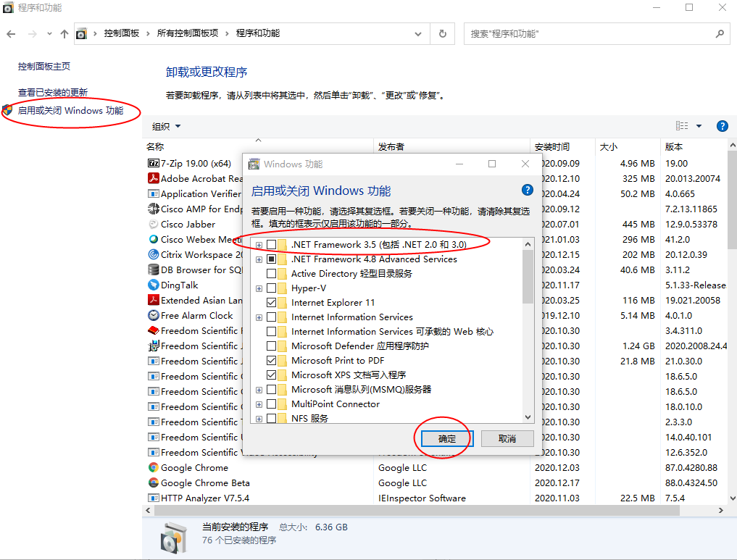Check Microsoft Defender 应用程序防护 checkbox
The height and width of the screenshot is (560, 737).
[271, 346]
